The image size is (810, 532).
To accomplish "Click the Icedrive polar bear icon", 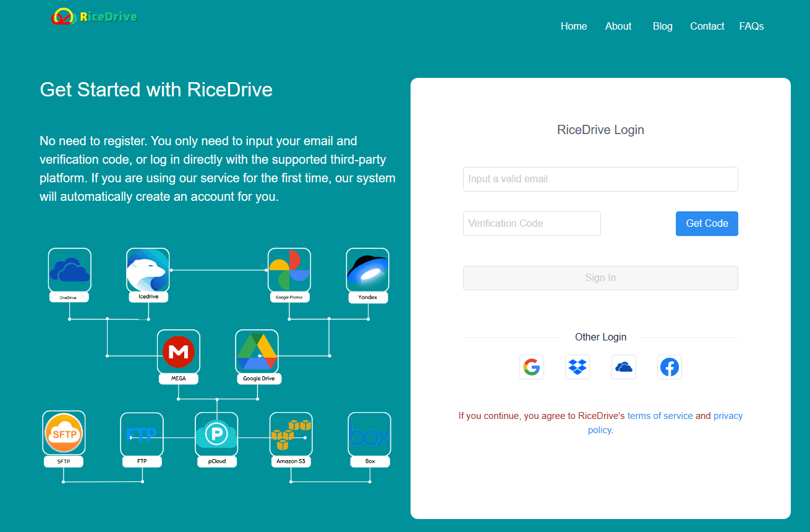I will tap(148, 270).
